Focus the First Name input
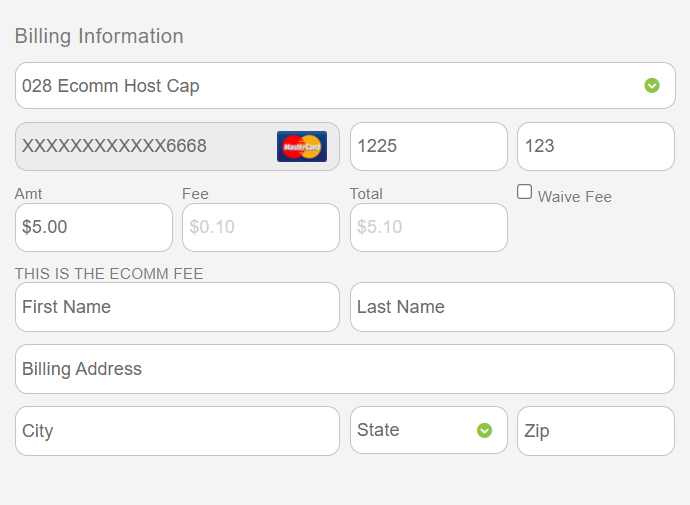This screenshot has height=505, width=690. point(177,307)
